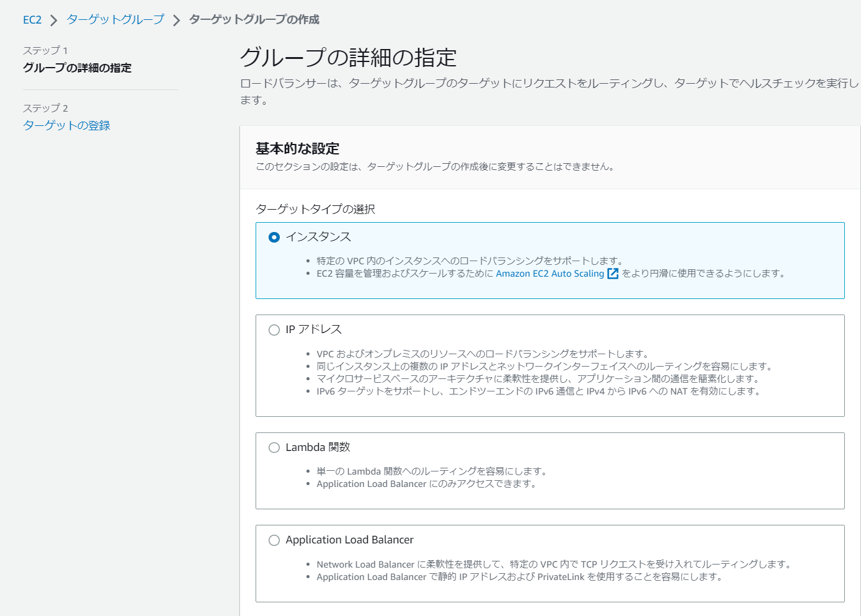Image resolution: width=861 pixels, height=616 pixels.
Task: Click bullet about マイクロサービスベースのアーキテクチャ
Action: (x=538, y=379)
